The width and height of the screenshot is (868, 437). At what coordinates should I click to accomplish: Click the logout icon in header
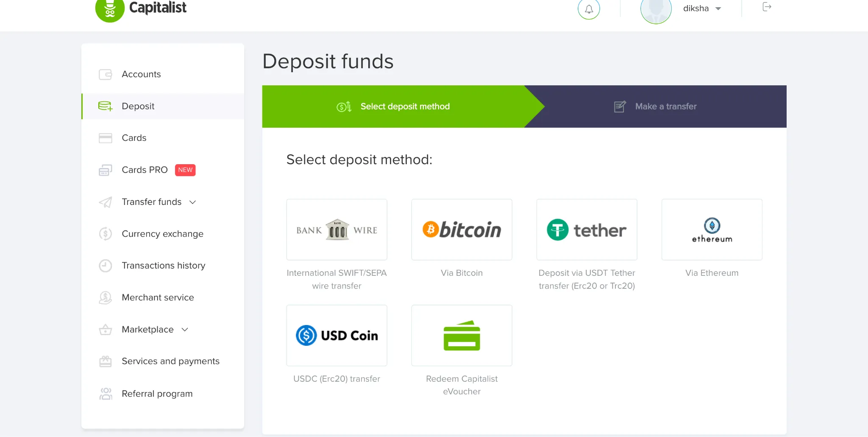pos(767,7)
